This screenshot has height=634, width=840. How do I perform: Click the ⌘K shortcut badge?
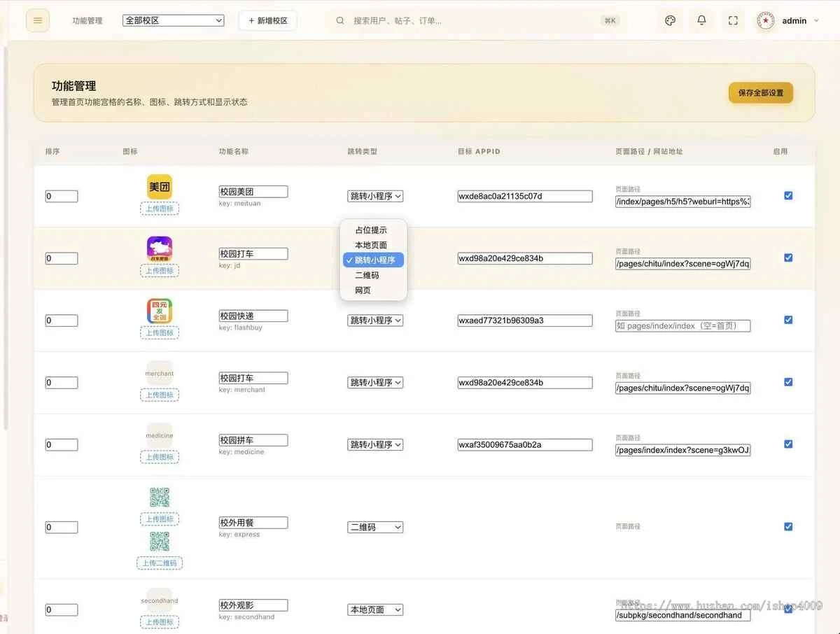610,21
